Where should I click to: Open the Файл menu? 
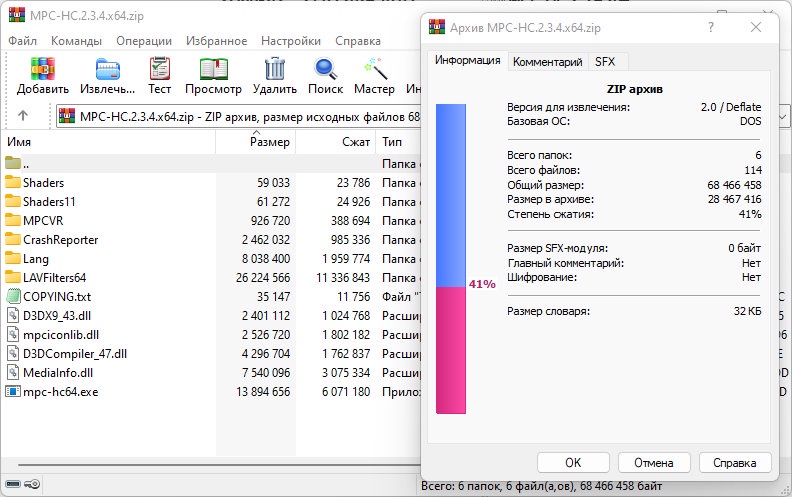pos(22,41)
